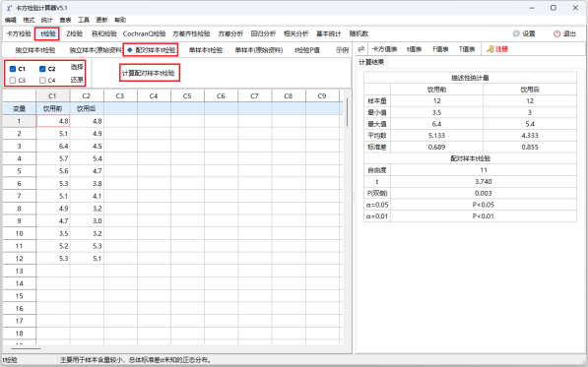The height and width of the screenshot is (367, 588).
Task: Open the 统计 menu
Action: click(47, 20)
